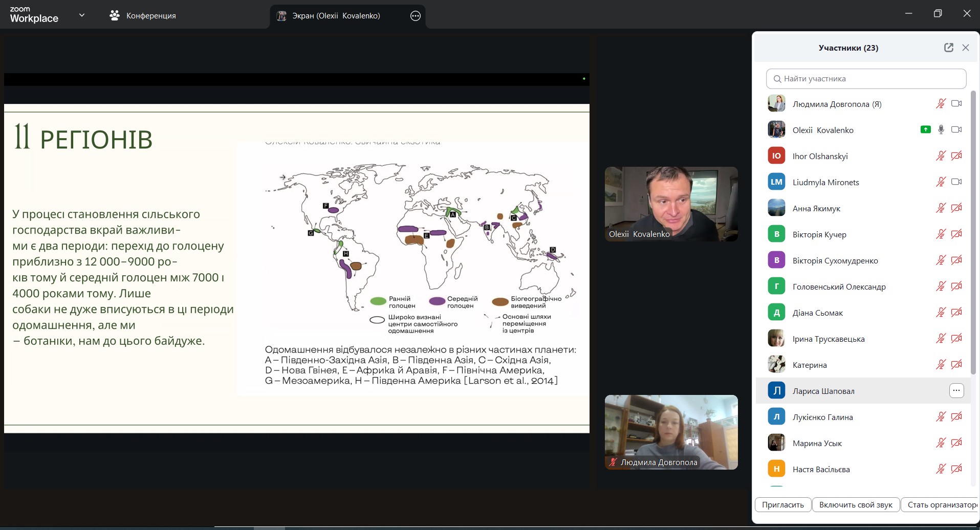Click Вікторія Кучер's muted microphone icon
Image resolution: width=980 pixels, height=530 pixels.
[941, 234]
